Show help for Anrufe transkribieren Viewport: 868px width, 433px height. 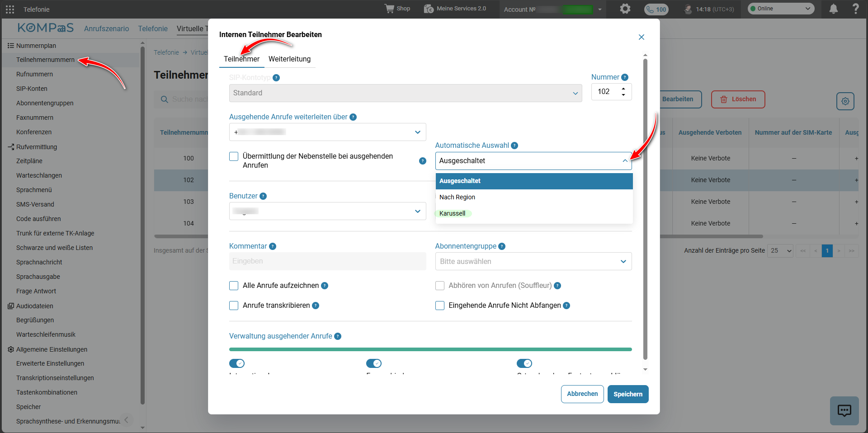tap(316, 306)
